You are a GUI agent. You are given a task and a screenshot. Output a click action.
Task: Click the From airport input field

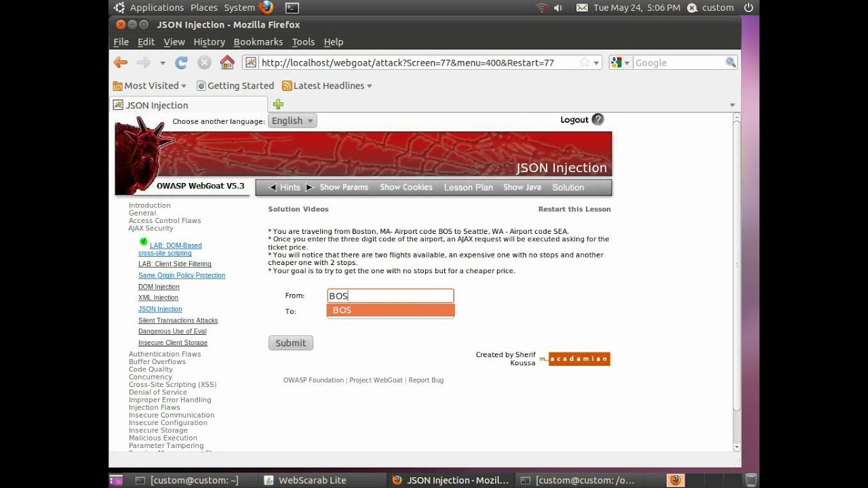tap(391, 296)
